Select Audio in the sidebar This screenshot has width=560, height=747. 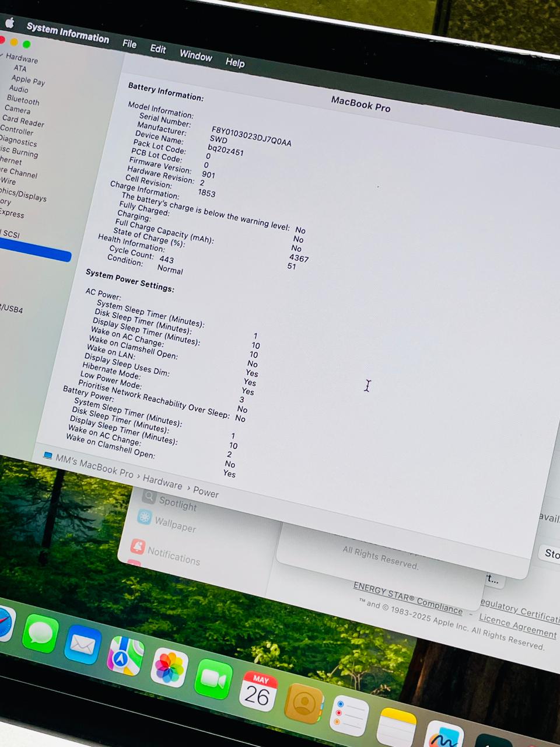[x=19, y=89]
